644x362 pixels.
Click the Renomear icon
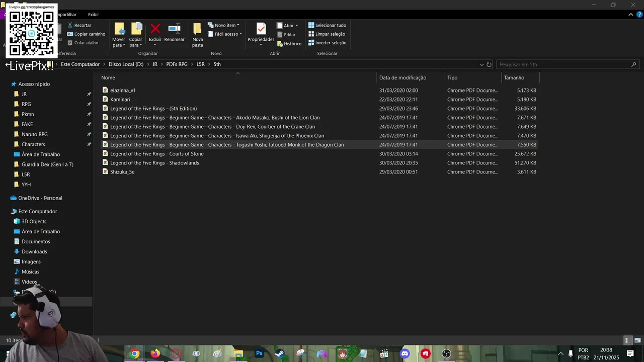pos(174,28)
